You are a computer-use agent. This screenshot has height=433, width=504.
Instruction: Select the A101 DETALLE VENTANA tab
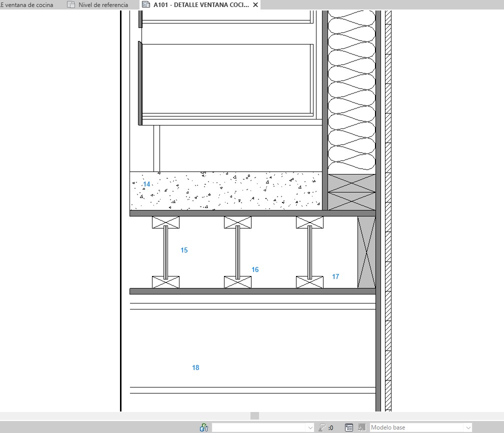click(x=201, y=5)
